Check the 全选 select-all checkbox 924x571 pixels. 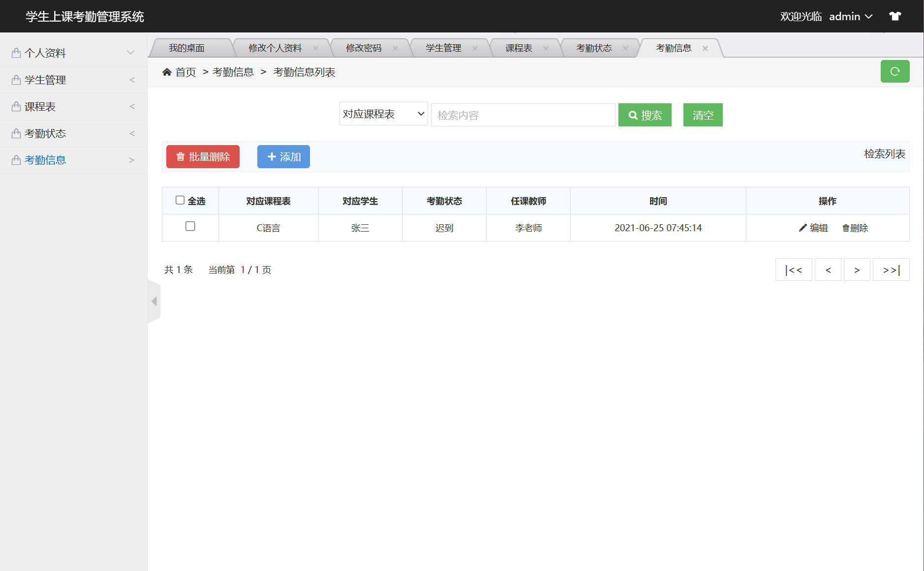click(x=180, y=200)
